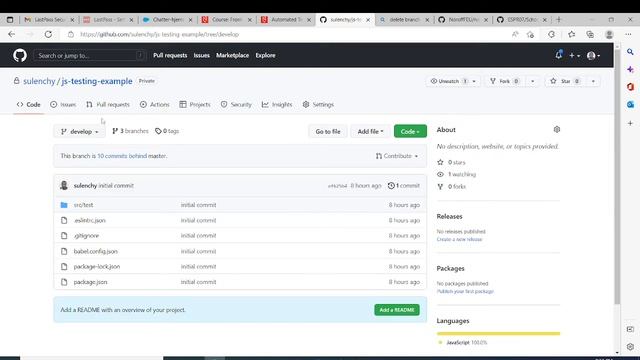
Task: Click the read aloud icon in address bar
Action: point(515,34)
